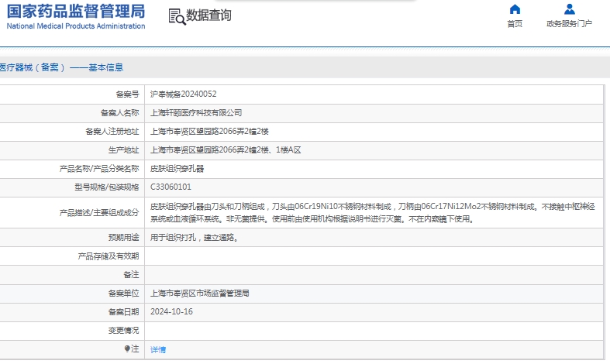This screenshot has width=610, height=364.
Task: Click the 产品名称/产品分类名称 row label
Action: point(98,169)
